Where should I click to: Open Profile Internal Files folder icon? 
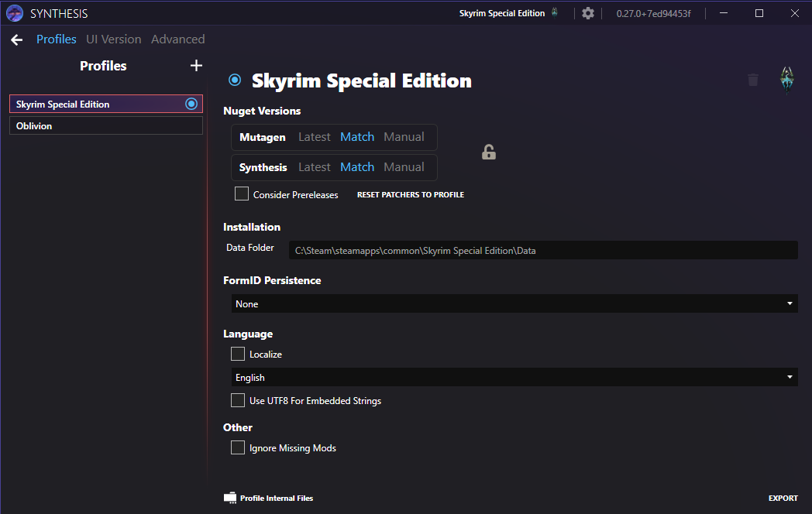[x=230, y=498]
